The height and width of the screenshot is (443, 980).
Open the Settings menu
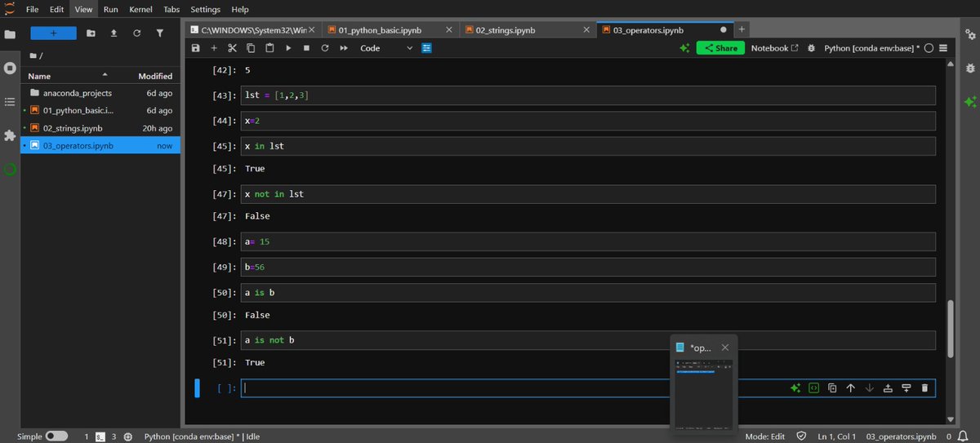206,9
